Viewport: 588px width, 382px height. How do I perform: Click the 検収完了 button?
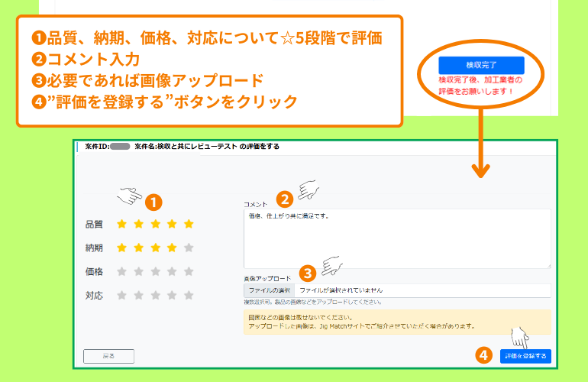point(481,65)
